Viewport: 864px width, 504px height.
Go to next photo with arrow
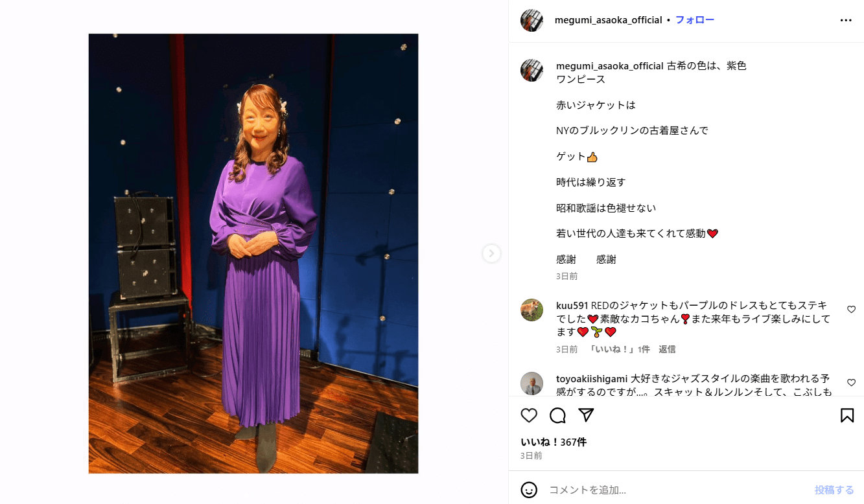pos(491,253)
